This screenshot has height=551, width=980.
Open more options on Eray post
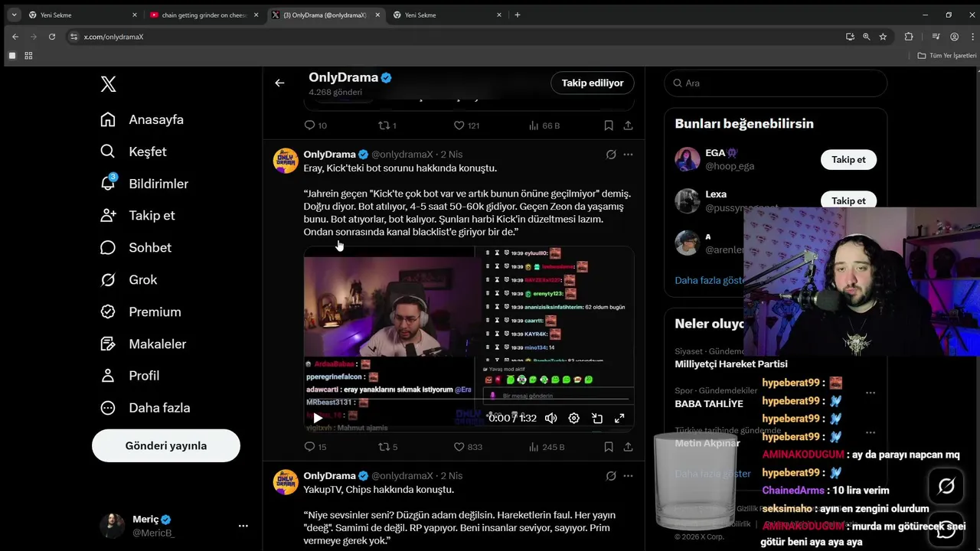click(628, 155)
